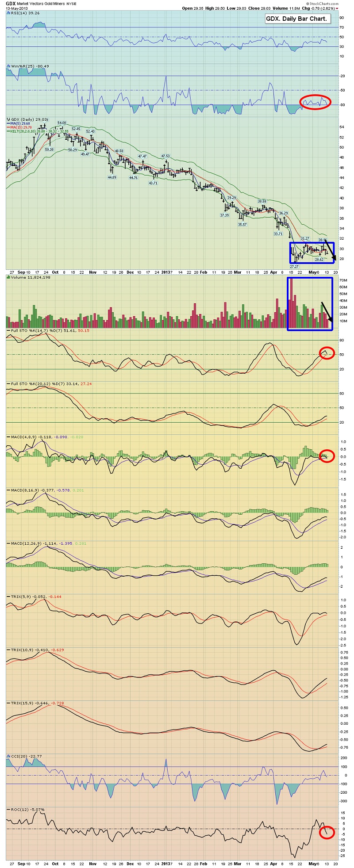Click the KELT(20,2.0,10) legend entry
The image size is (354, 868).
pos(38,131)
